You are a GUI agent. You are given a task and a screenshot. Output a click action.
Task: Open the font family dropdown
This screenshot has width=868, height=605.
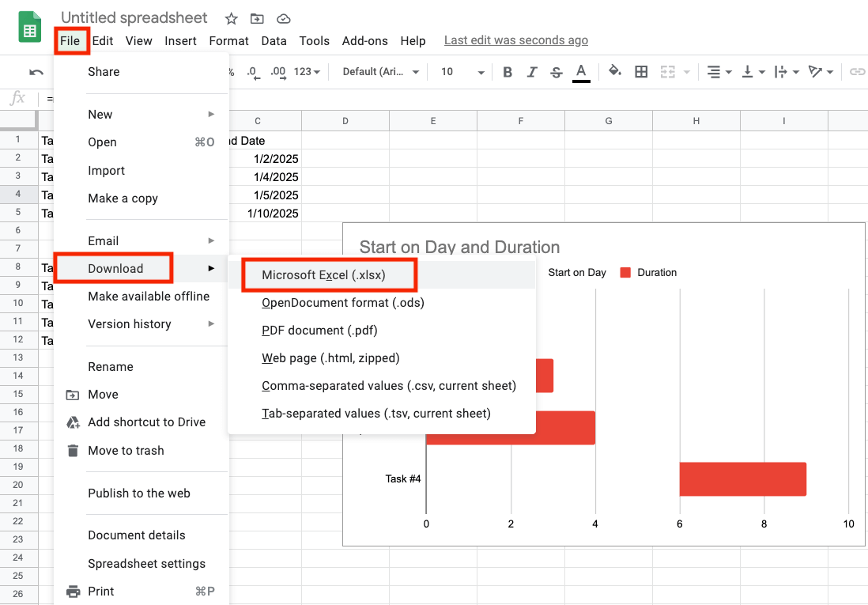tap(380, 72)
